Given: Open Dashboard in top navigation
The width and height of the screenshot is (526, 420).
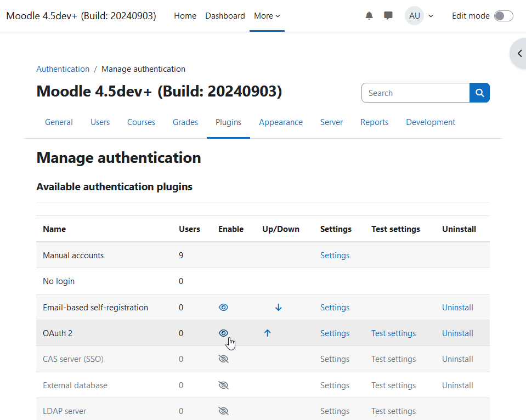Looking at the screenshot, I should 225,16.
